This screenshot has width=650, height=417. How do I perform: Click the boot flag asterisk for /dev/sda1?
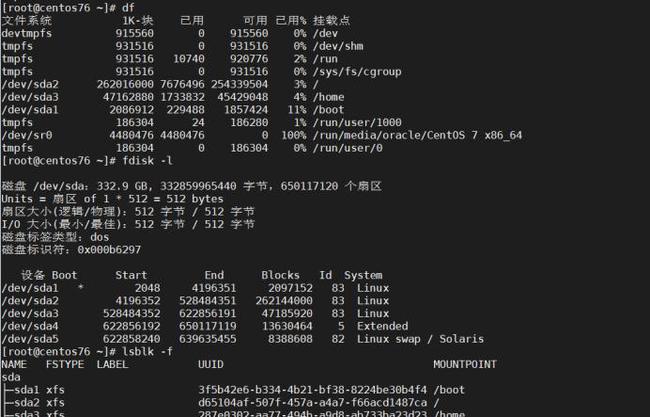click(80, 287)
